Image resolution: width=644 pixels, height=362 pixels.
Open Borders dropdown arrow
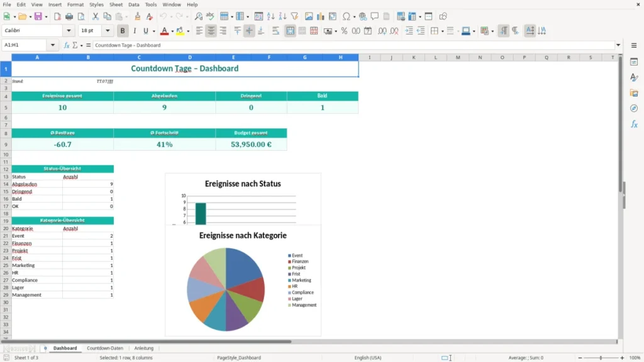tap(442, 31)
